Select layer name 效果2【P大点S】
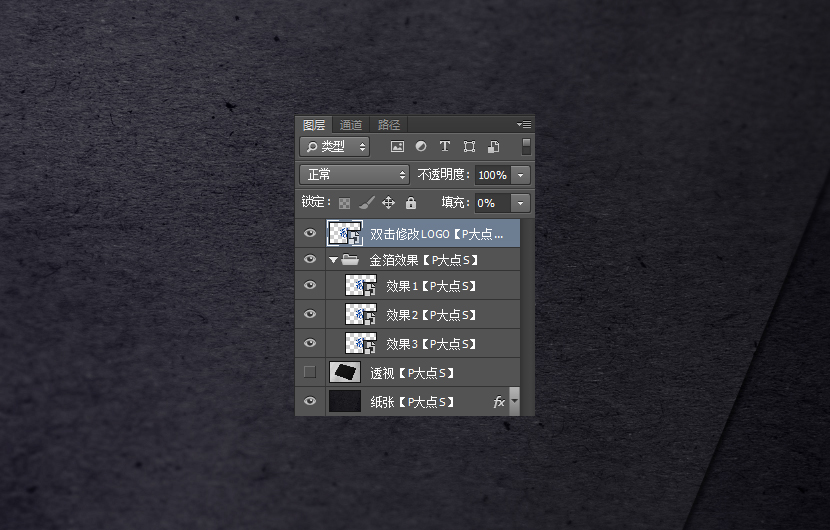The image size is (830, 530). click(x=431, y=316)
